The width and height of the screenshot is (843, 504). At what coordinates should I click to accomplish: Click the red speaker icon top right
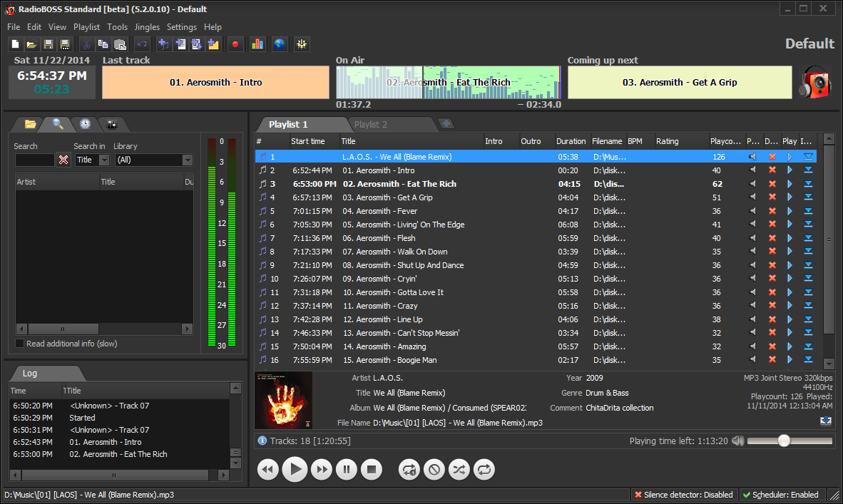(814, 82)
